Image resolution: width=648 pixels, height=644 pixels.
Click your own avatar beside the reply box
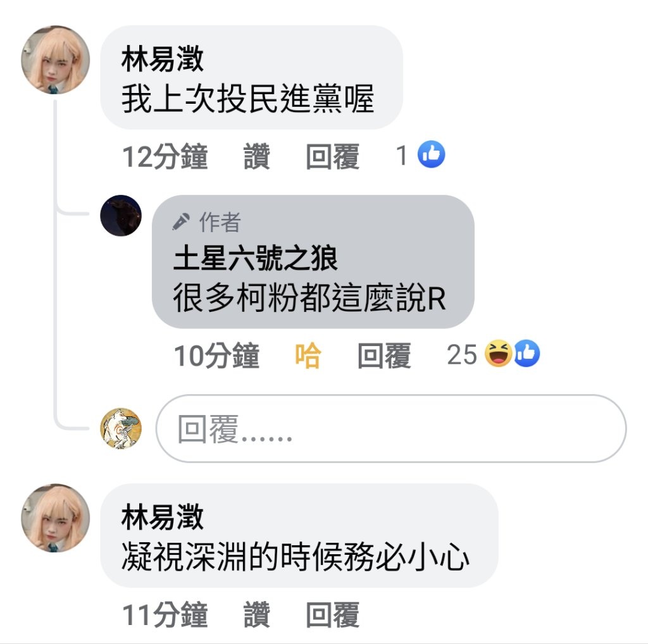click(121, 428)
